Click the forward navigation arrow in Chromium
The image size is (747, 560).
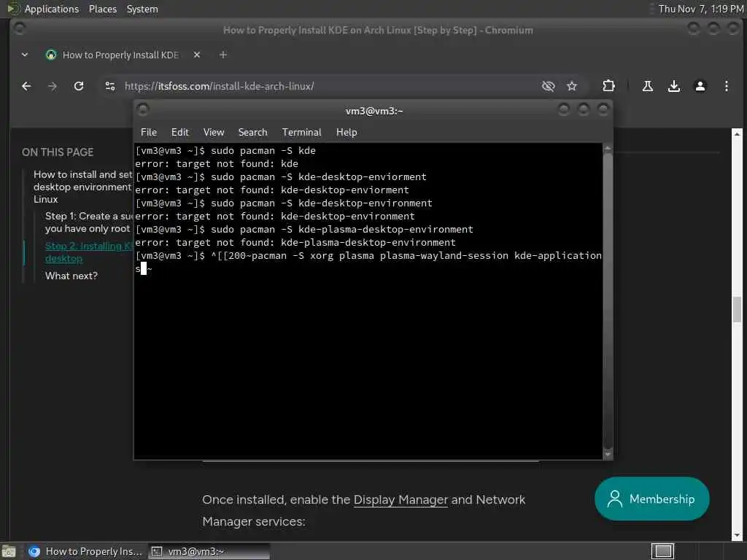coord(53,86)
